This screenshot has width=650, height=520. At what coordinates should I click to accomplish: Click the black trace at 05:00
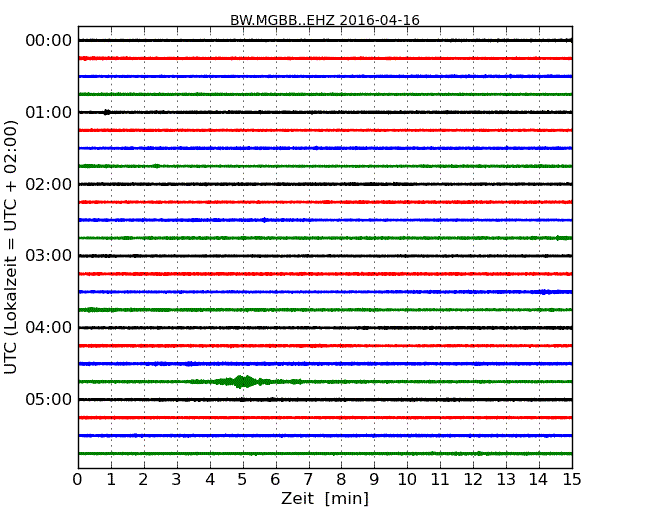325,400
